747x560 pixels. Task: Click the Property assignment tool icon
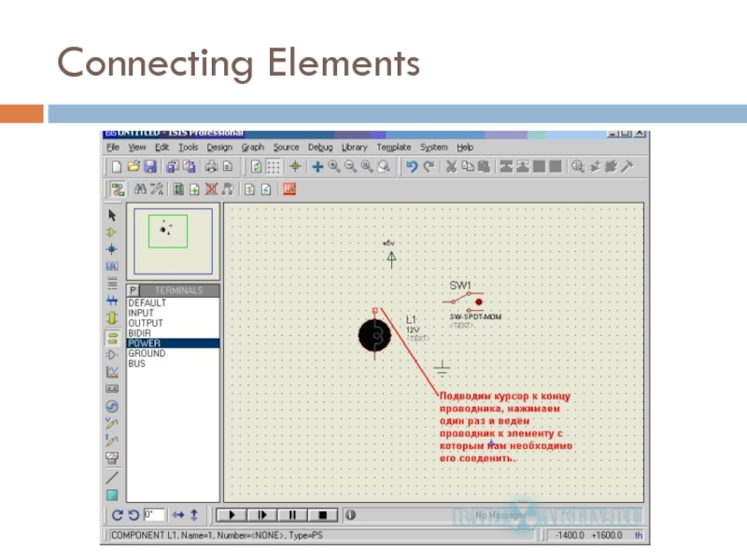click(x=156, y=189)
